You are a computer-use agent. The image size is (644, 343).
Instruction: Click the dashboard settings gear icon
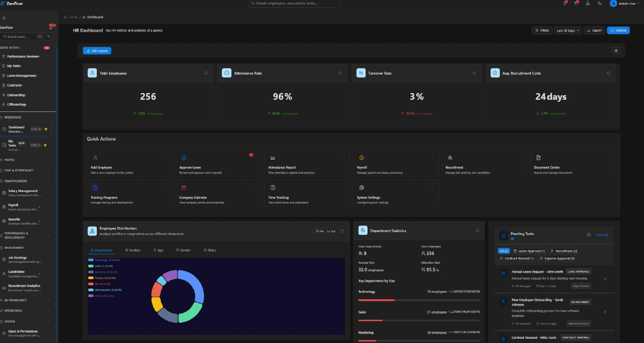pyautogui.click(x=616, y=51)
